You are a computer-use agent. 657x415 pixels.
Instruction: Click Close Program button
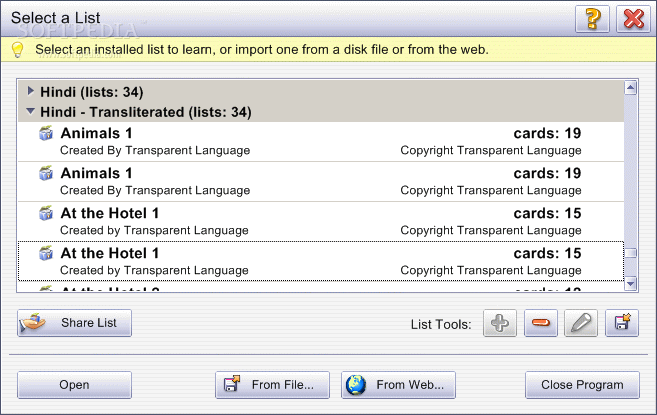click(582, 385)
